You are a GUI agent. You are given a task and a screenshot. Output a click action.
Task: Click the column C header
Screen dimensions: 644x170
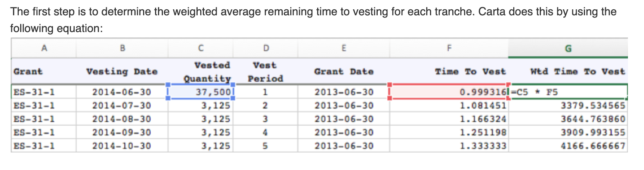201,48
